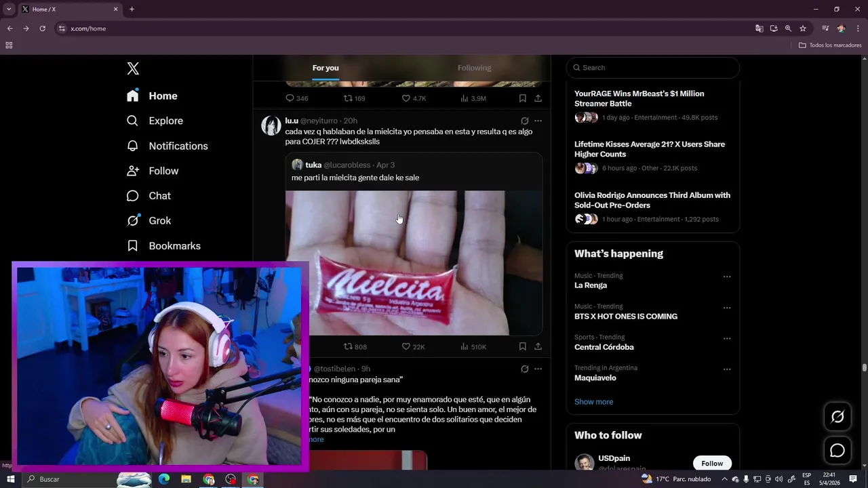Open Microsoft Edge from the taskbar

click(164, 479)
